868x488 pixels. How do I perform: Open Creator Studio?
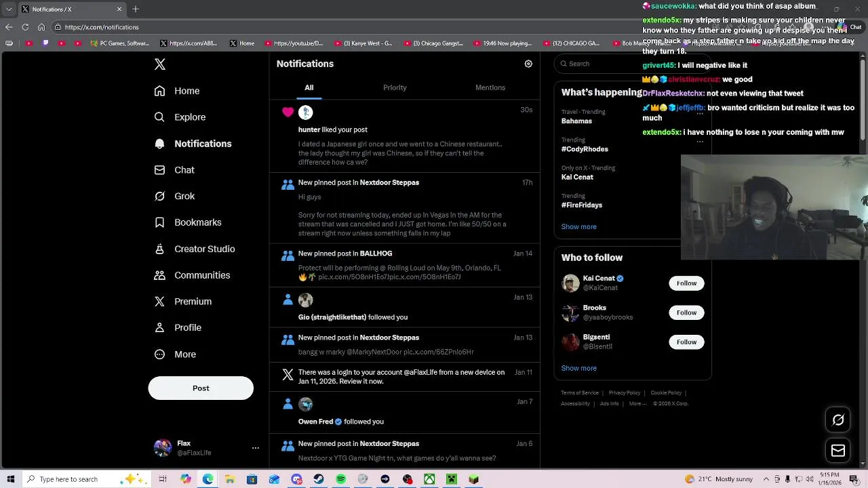point(195,249)
